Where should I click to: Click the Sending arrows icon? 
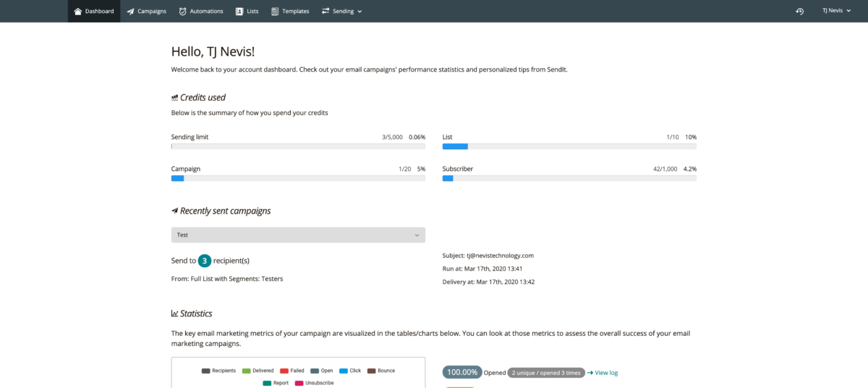[325, 12]
